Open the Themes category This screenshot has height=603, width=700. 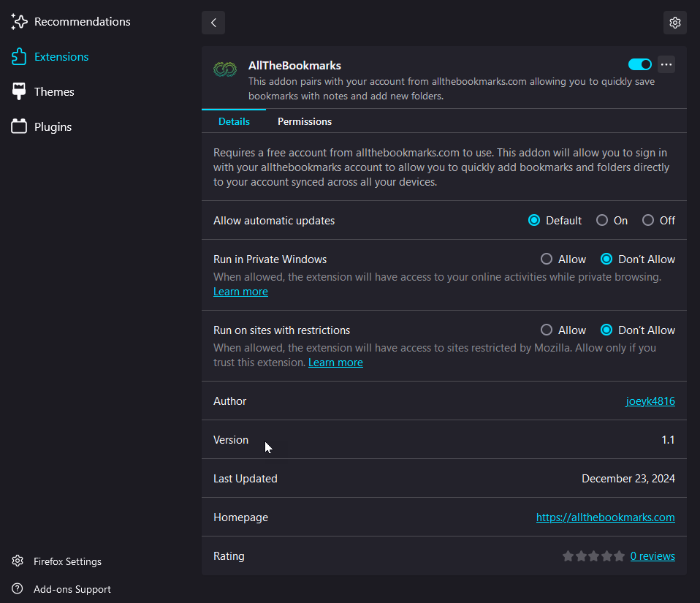[54, 91]
